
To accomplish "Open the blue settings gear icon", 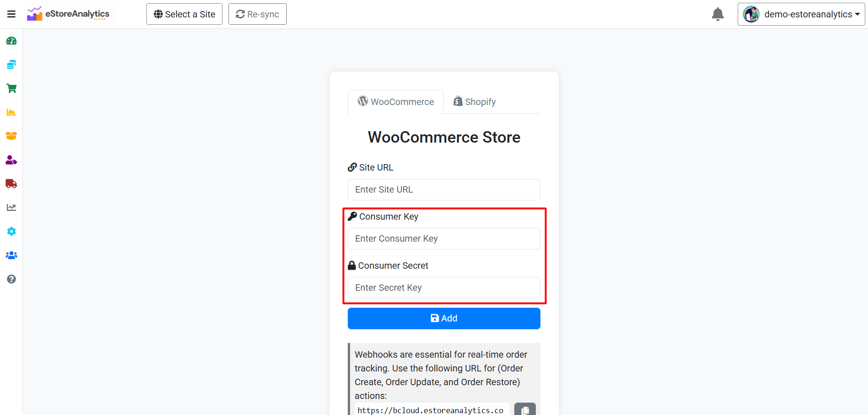I will (11, 232).
